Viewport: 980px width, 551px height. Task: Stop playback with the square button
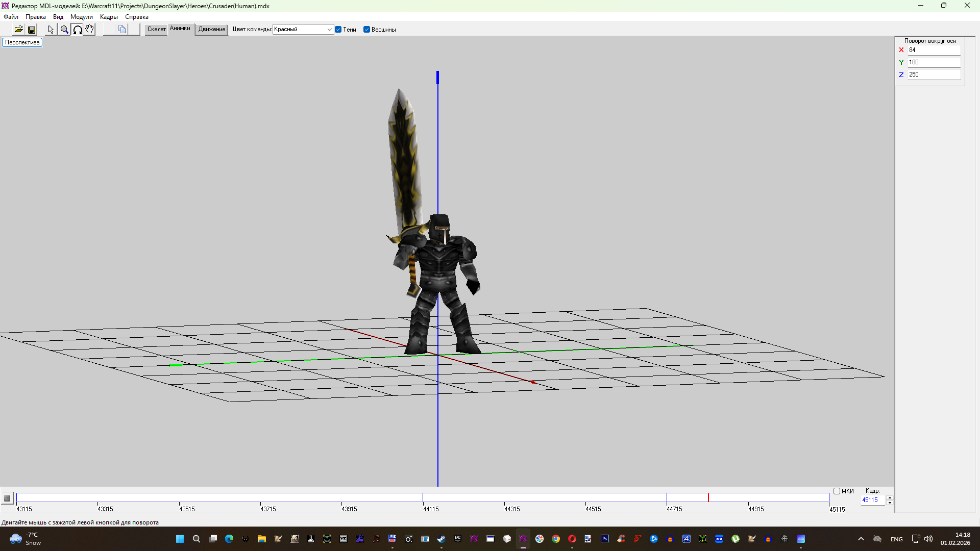pyautogui.click(x=7, y=498)
